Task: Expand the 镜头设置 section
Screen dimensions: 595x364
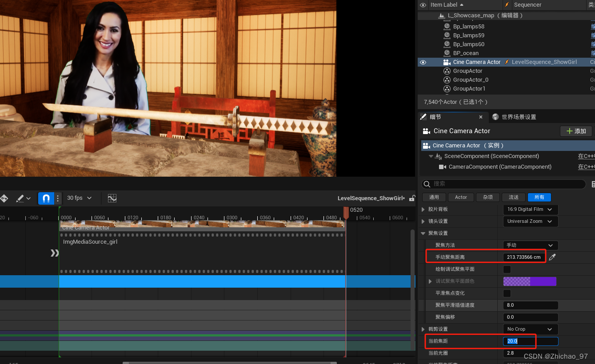Action: pos(423,221)
